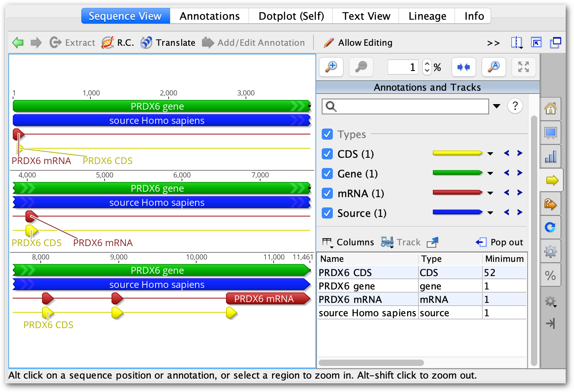574x392 pixels.
Task: Sort table by the Minimum column header
Action: (505, 259)
